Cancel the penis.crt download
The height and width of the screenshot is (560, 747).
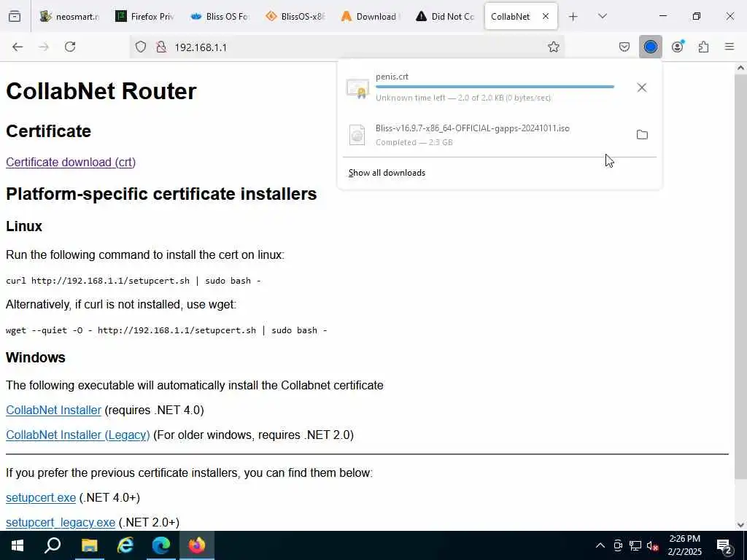642,87
